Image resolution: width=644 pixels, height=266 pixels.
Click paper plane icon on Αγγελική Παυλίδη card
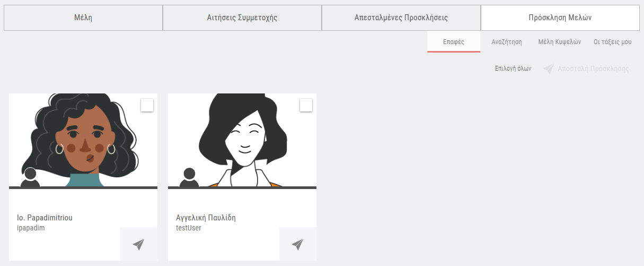tap(297, 244)
